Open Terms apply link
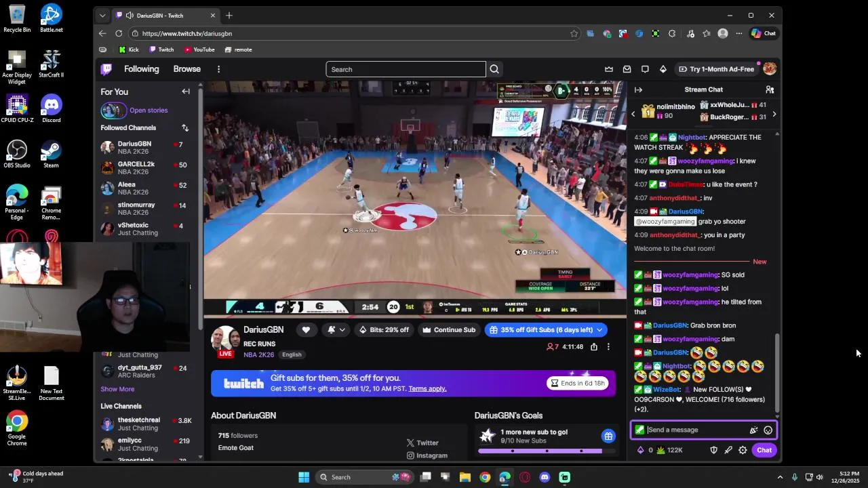The image size is (868, 488). (427, 389)
